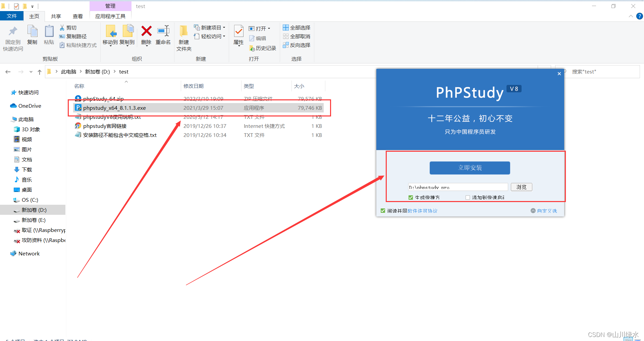Click the Browse (浏览) button
This screenshot has width=644, height=341.
point(522,187)
